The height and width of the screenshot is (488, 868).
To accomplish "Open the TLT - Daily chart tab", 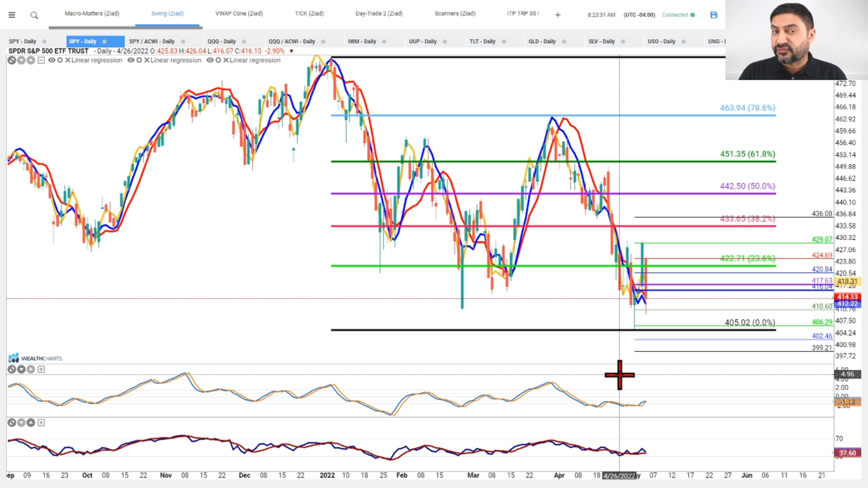I will pos(482,42).
